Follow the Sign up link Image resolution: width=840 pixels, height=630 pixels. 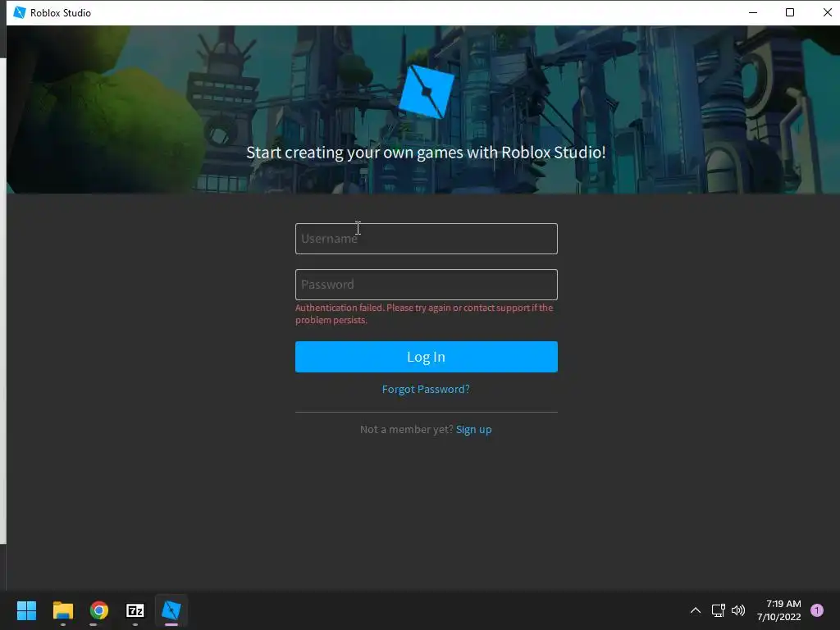473,430
